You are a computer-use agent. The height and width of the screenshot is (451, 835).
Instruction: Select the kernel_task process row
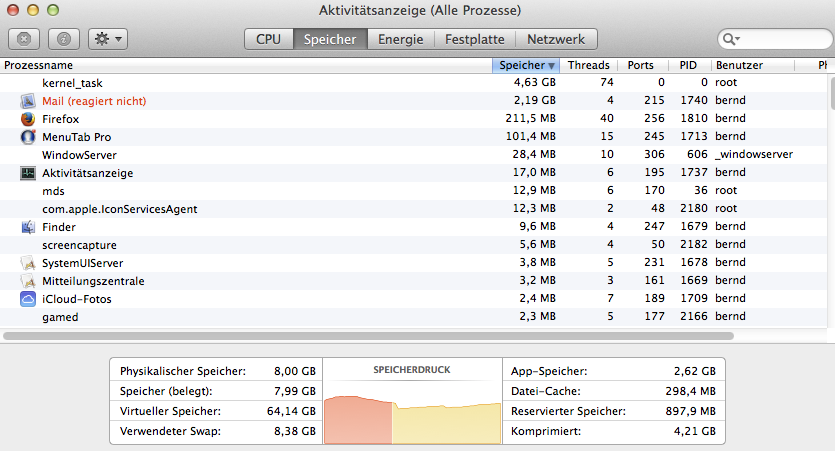coord(413,83)
